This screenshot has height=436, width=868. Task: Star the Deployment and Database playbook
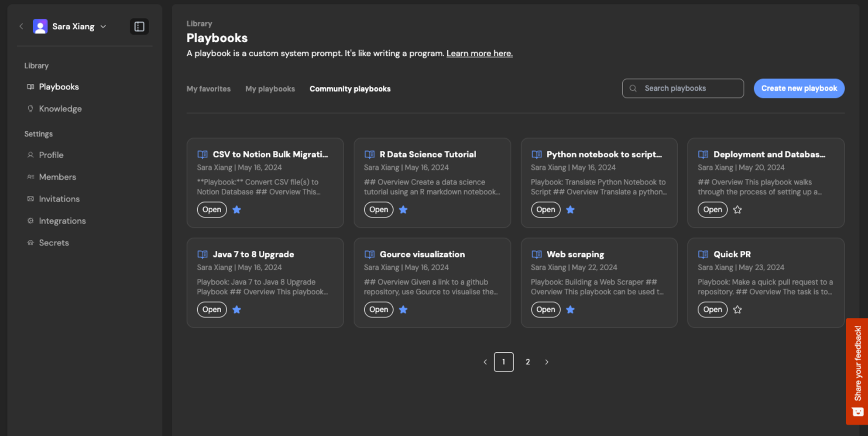tap(737, 210)
